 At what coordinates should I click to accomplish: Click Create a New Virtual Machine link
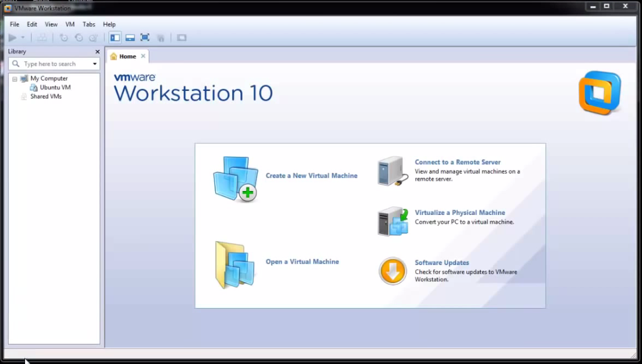311,175
